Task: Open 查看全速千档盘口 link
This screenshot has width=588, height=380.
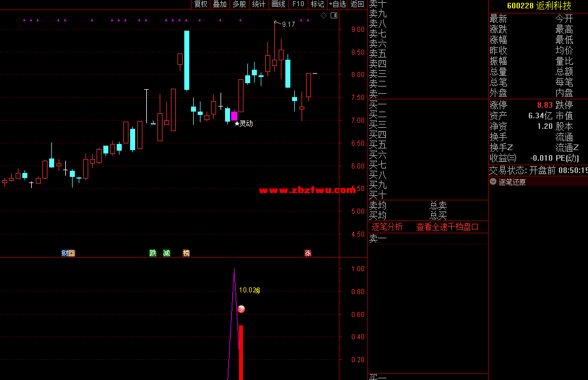Action: point(447,227)
